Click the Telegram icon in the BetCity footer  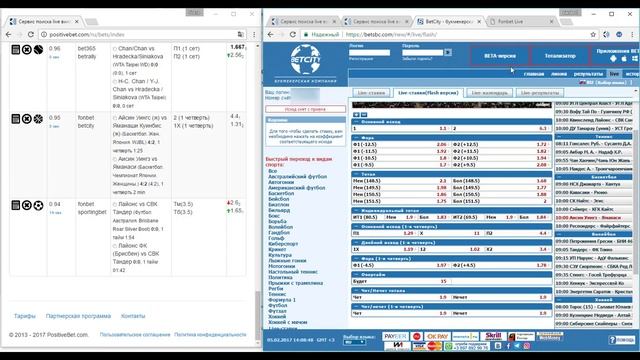(x=517, y=346)
